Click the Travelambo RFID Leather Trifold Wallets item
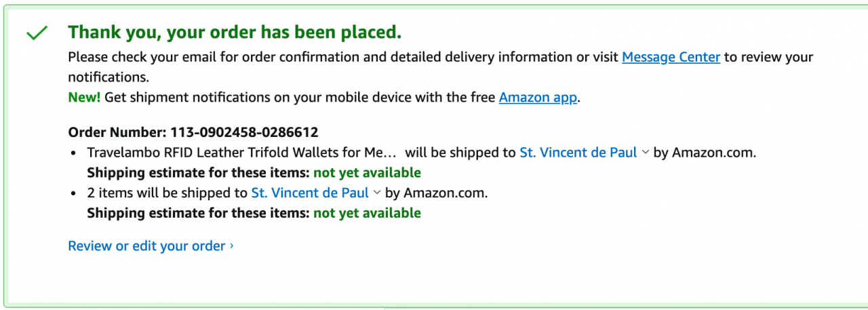868x310 pixels. point(241,153)
